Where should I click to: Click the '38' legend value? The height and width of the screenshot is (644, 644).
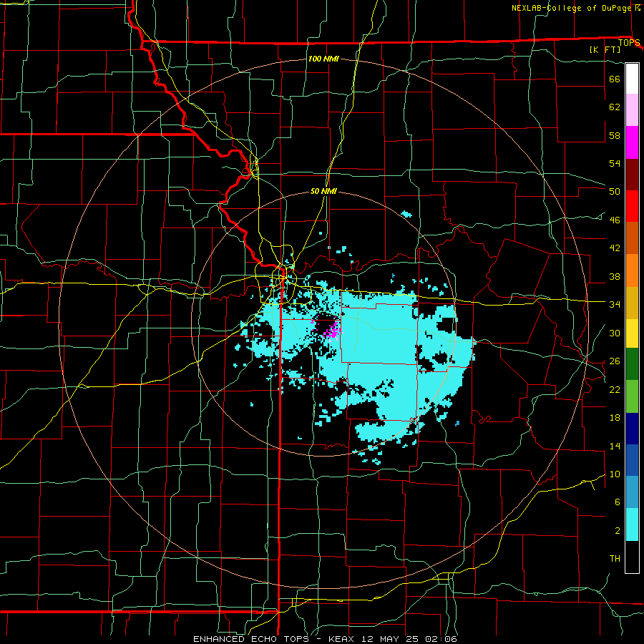(615, 276)
